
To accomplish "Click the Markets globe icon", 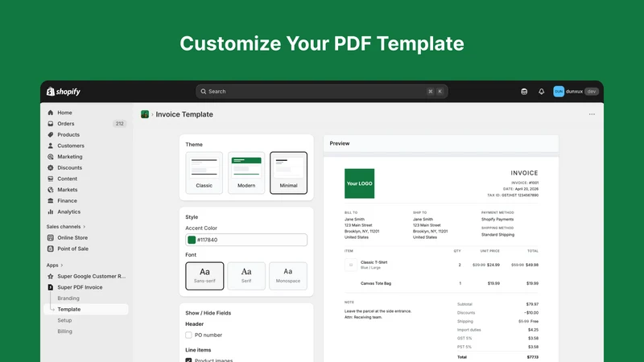I will (x=51, y=190).
